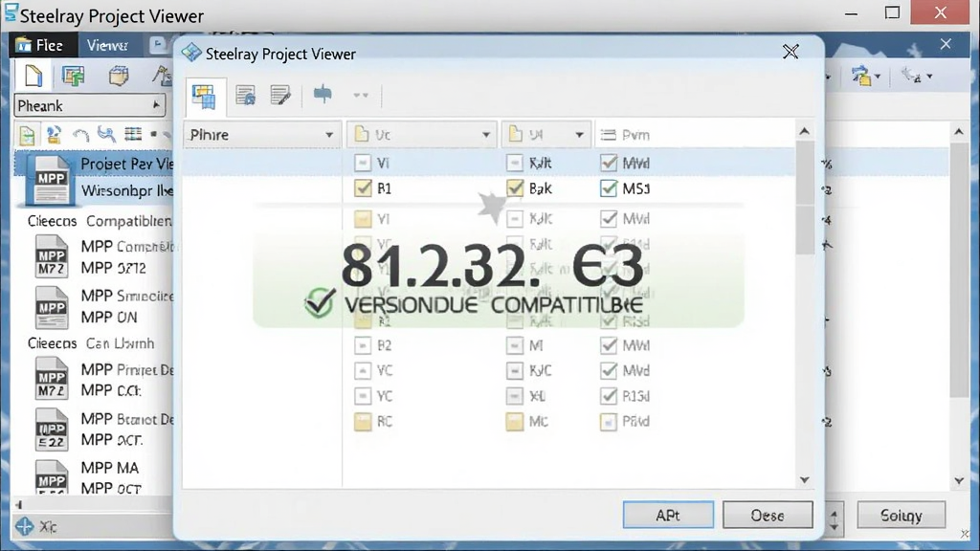980x551 pixels.
Task: Click the Steelray diamond logo in dialog title
Action: pyautogui.click(x=191, y=54)
